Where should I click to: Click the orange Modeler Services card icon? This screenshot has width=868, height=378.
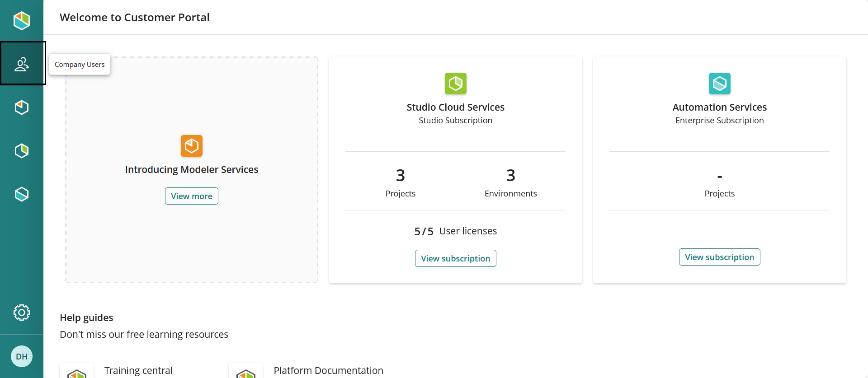pyautogui.click(x=192, y=146)
